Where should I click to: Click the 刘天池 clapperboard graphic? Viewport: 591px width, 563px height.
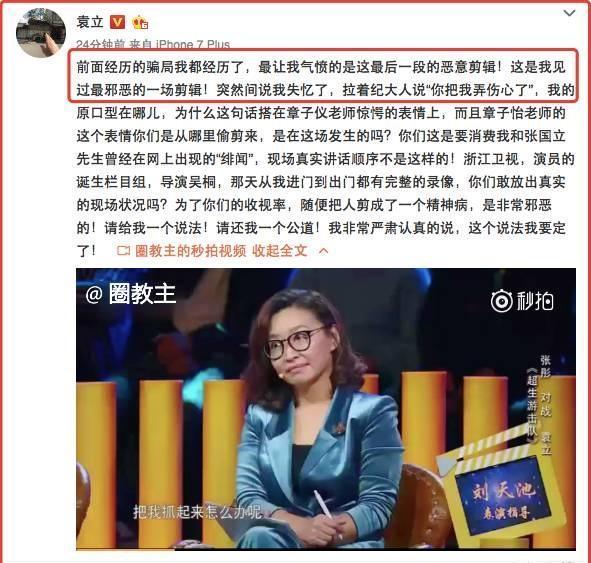click(502, 493)
